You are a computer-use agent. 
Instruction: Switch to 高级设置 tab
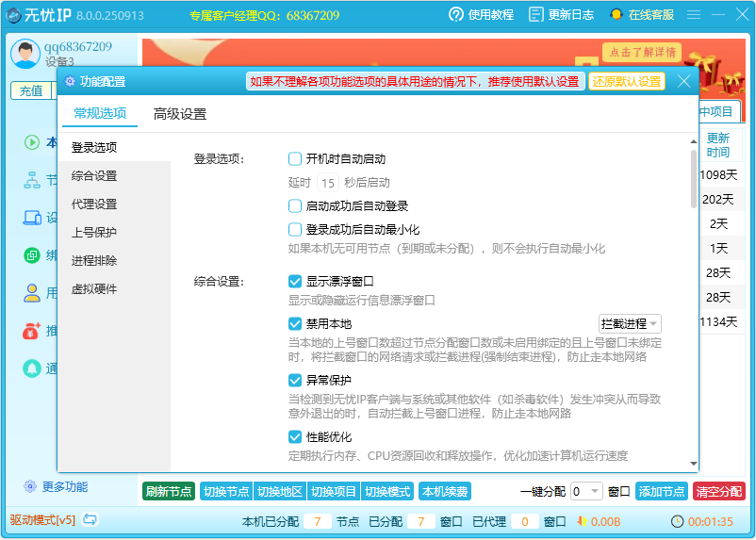(x=180, y=114)
